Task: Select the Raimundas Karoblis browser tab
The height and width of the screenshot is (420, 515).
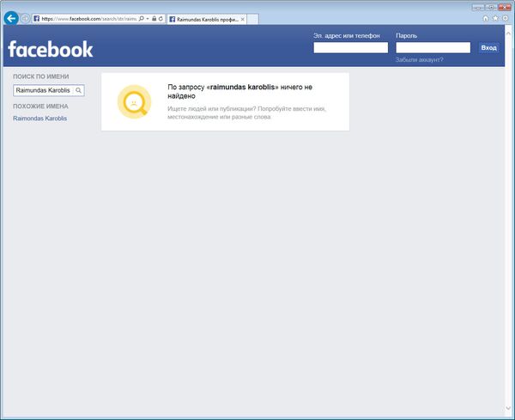Action: [207, 20]
